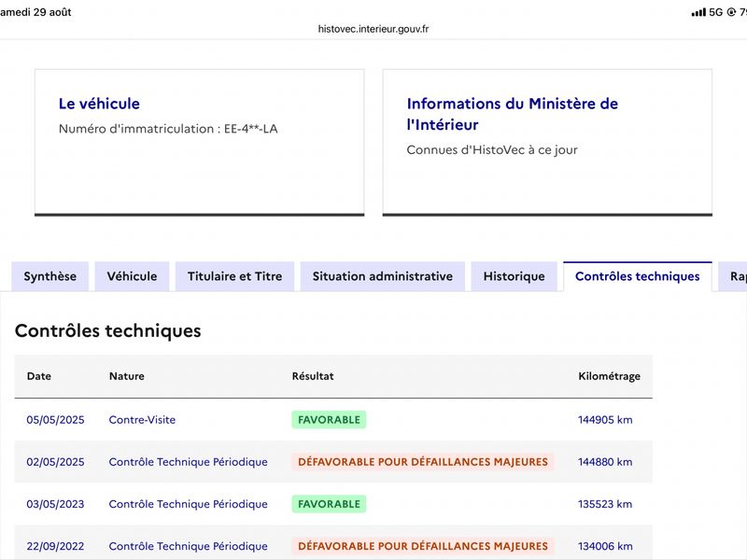Open the Situation administrative tab

coord(383,276)
